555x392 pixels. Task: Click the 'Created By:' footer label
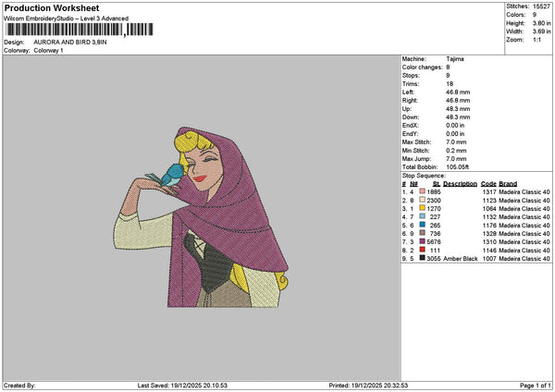pyautogui.click(x=19, y=386)
